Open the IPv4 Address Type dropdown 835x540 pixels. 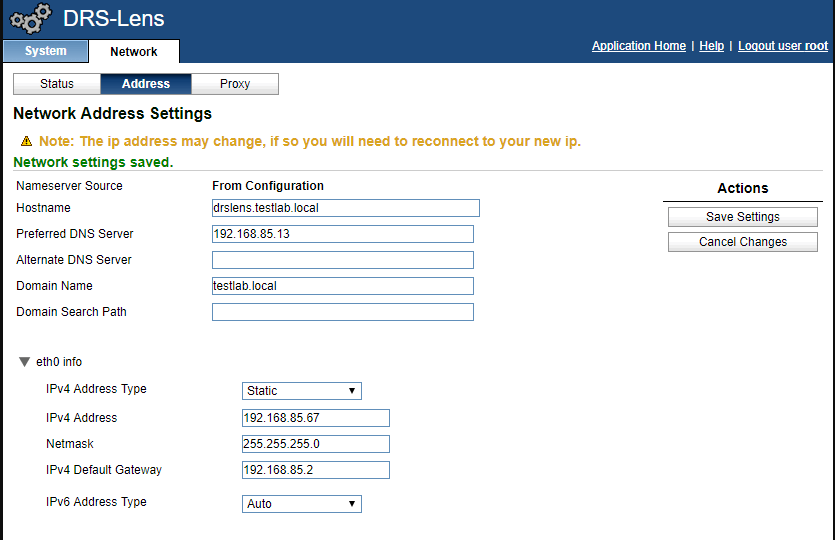coord(301,391)
